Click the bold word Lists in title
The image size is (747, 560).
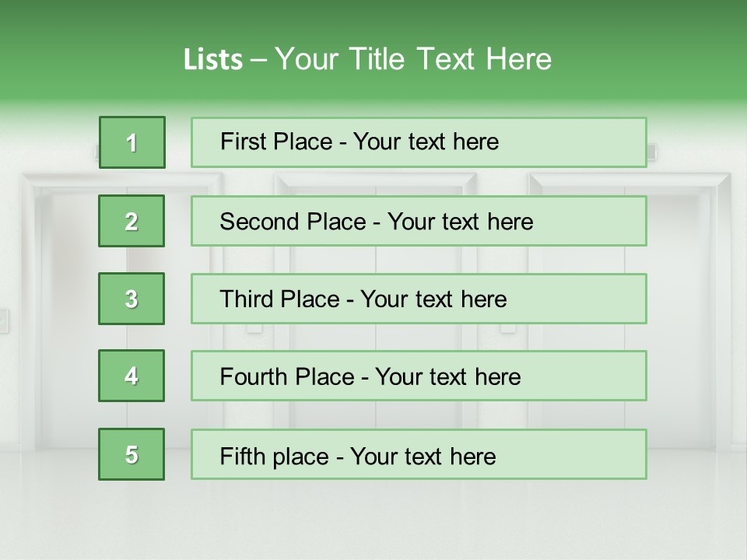[213, 60]
